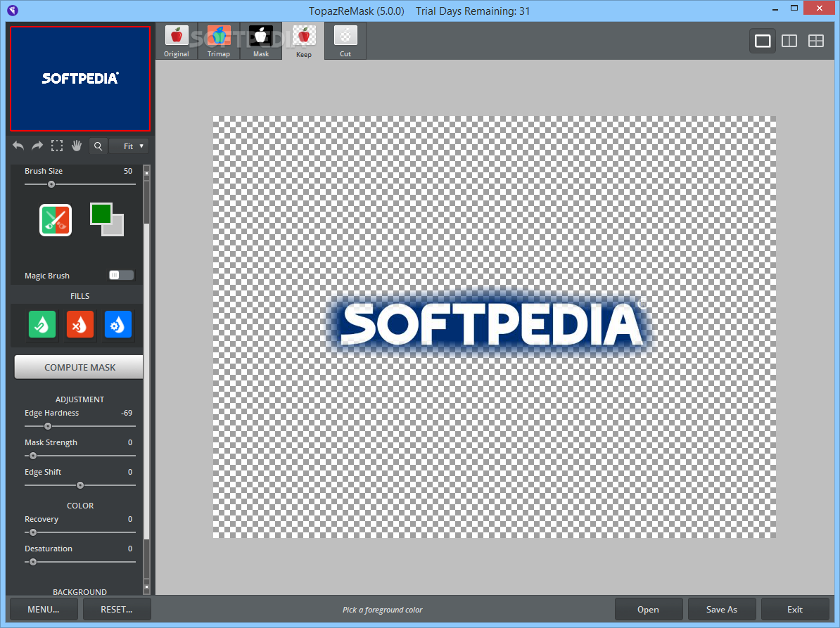Screen dimensions: 840x628
Task: Click the Edge Shift slider handle
Action: tap(80, 485)
